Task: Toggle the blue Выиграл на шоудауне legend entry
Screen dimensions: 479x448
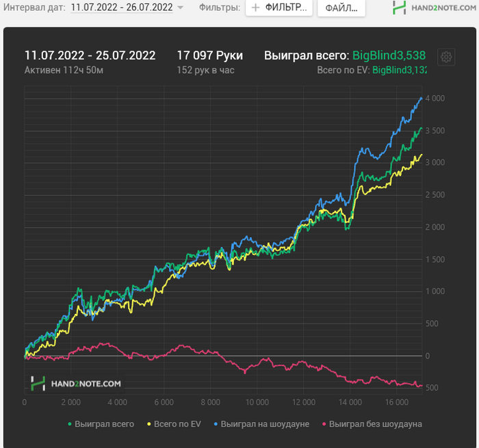Action: coord(261,424)
